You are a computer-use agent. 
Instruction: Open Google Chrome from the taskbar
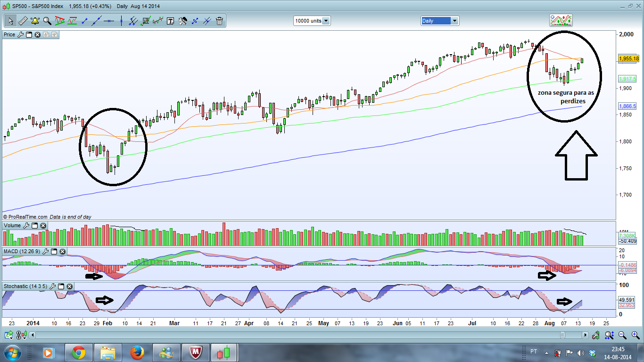pyautogui.click(x=78, y=352)
